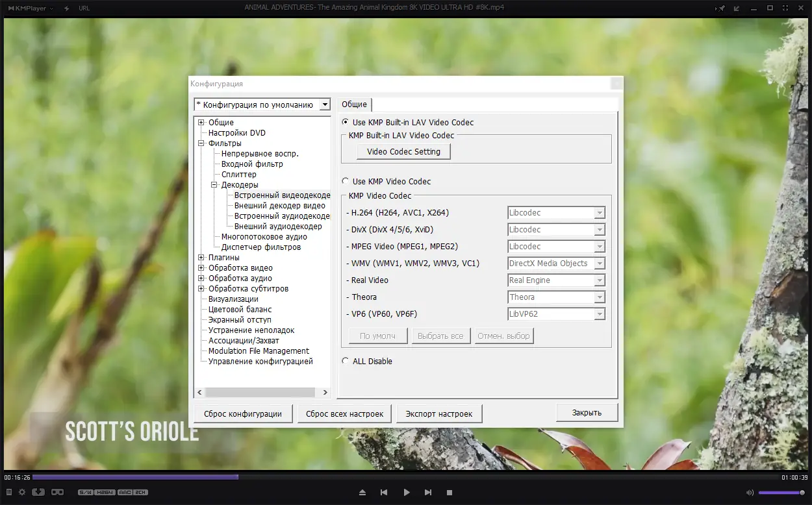Toggle the pin always-on-top icon

[720, 8]
